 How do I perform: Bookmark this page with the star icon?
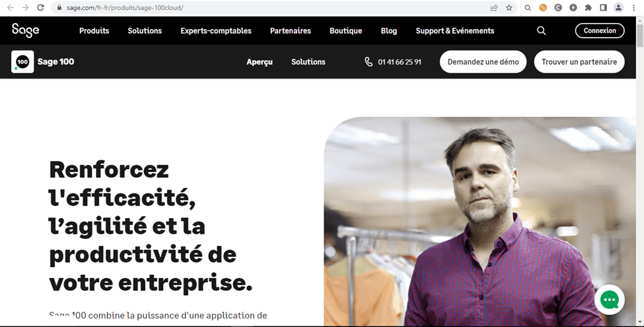(x=509, y=7)
